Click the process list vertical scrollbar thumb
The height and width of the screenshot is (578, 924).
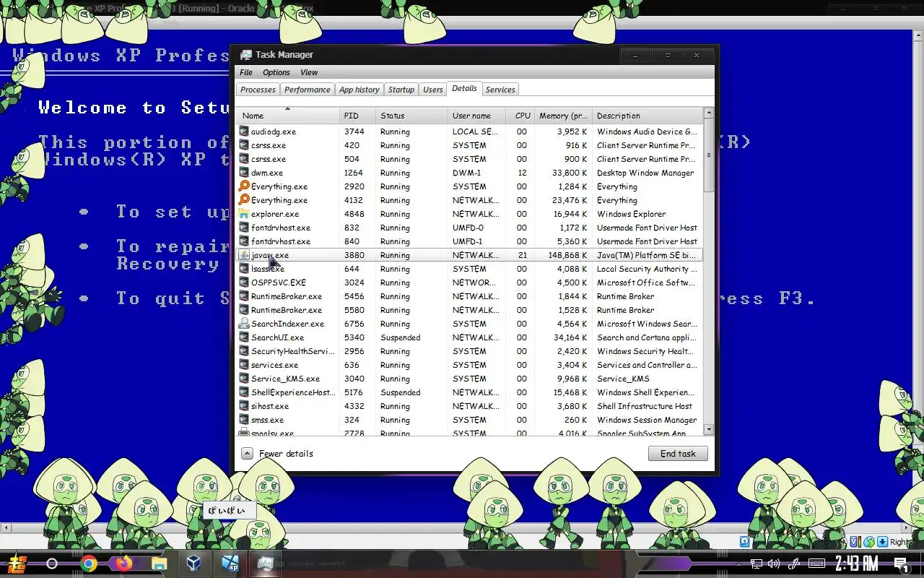(708, 155)
